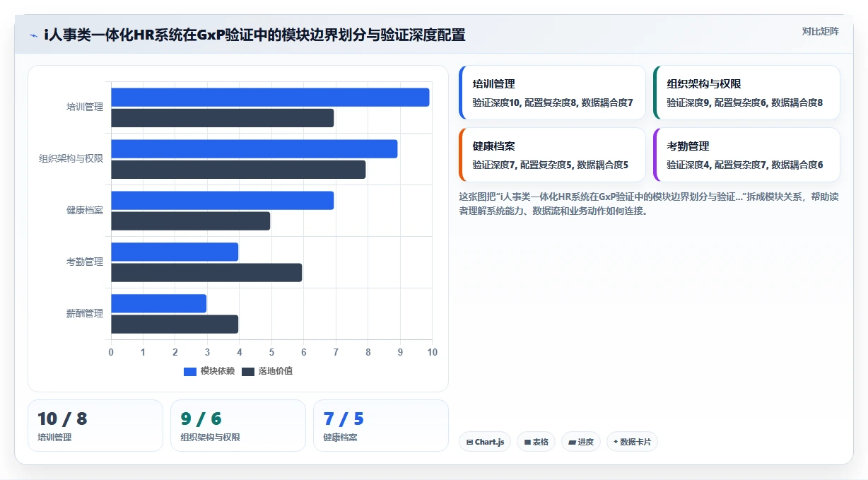The width and height of the screenshot is (868, 480).
Task: Click the 考勤管理 axis label
Action: tap(85, 262)
